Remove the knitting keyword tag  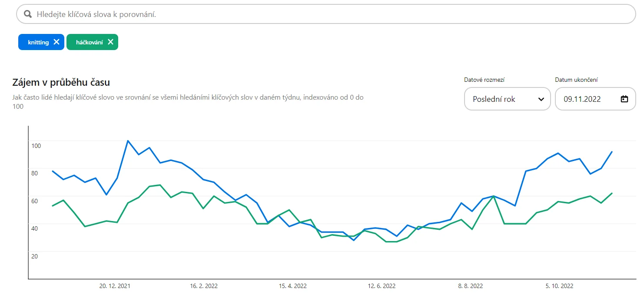56,42
